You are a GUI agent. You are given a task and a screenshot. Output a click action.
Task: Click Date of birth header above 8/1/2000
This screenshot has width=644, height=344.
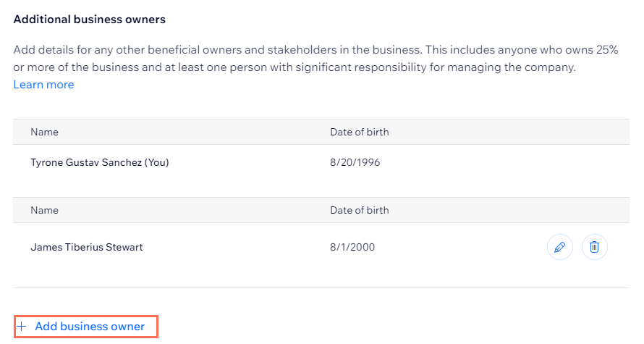tap(360, 210)
